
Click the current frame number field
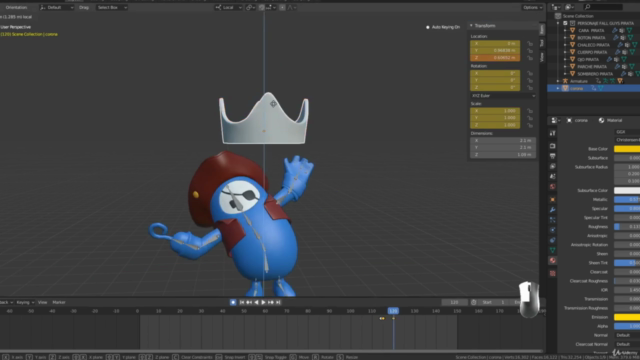coord(454,302)
